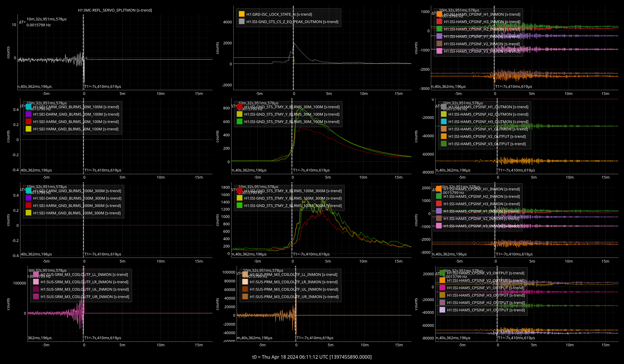Click the yellow SEI-YARM_GND_BLRMS_30M_100M swatch
The height and width of the screenshot is (364, 624).
pos(28,129)
